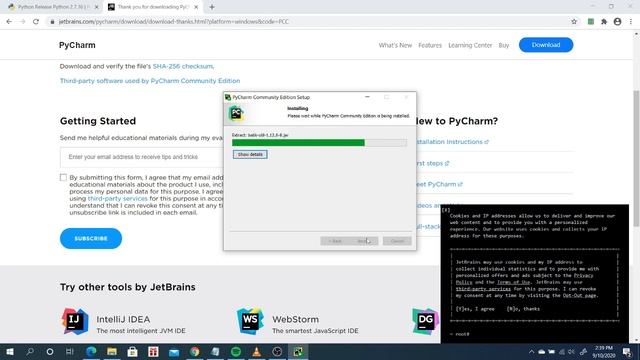Open the Learning Center nav item
Screen dimensions: 640x360
point(470,45)
